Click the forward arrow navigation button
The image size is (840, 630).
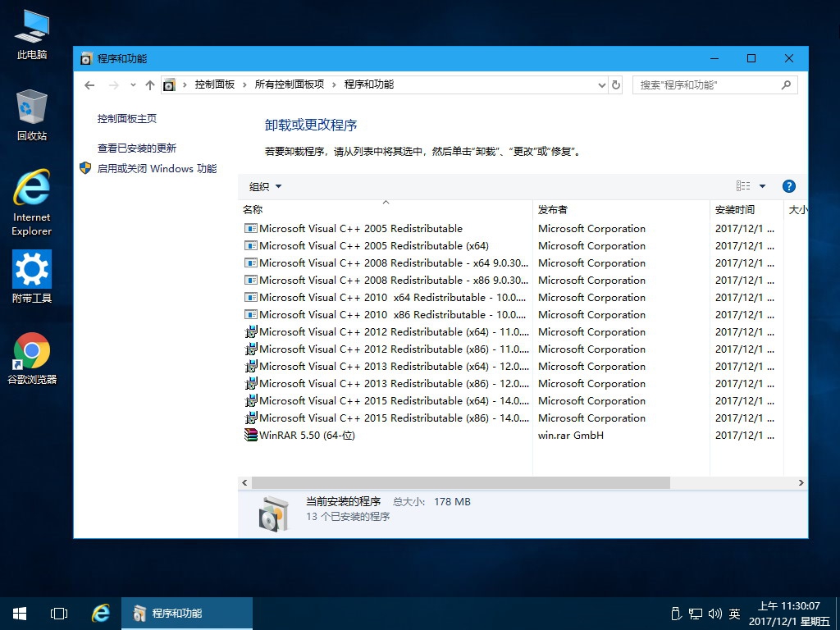[113, 84]
